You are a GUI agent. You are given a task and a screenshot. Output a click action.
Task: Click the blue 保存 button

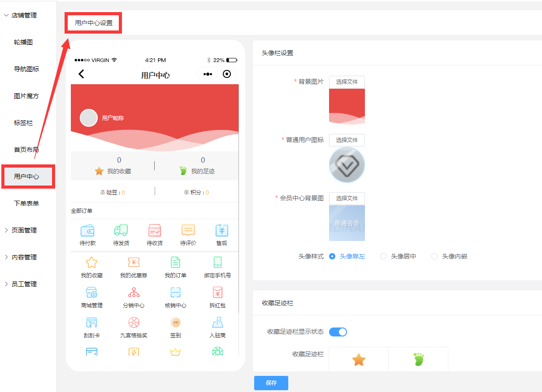coord(271,383)
